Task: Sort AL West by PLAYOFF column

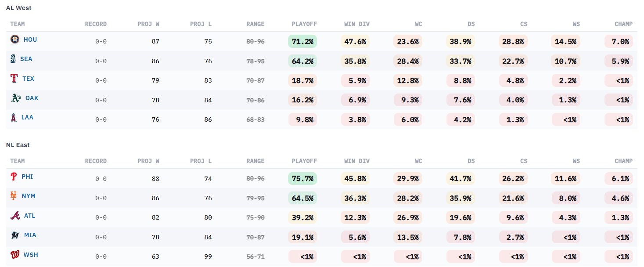Action: point(304,24)
